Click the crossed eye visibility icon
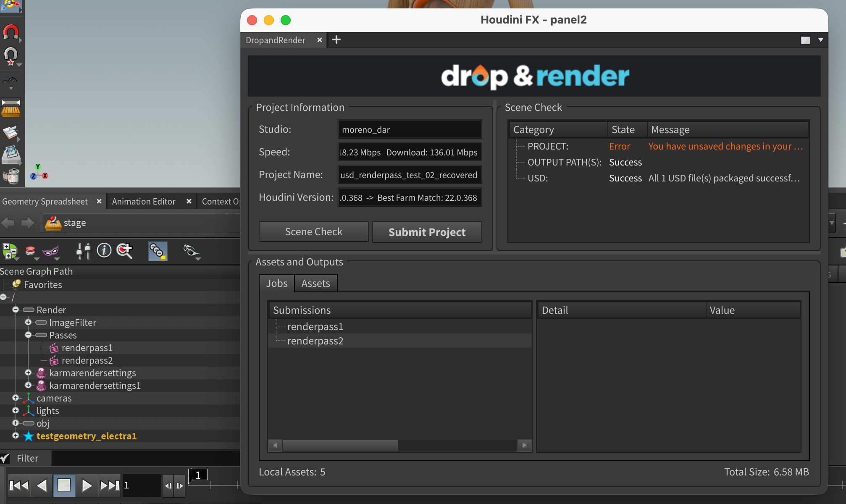Image resolution: width=846 pixels, height=504 pixels. (x=191, y=251)
